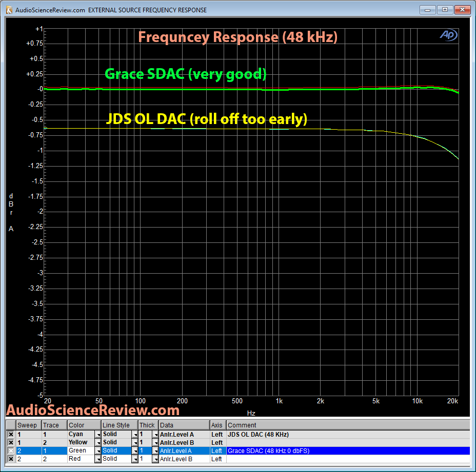This screenshot has width=476, height=472.
Task: Click the sweep '1' cell in Cyan row
Action: (x=29, y=435)
